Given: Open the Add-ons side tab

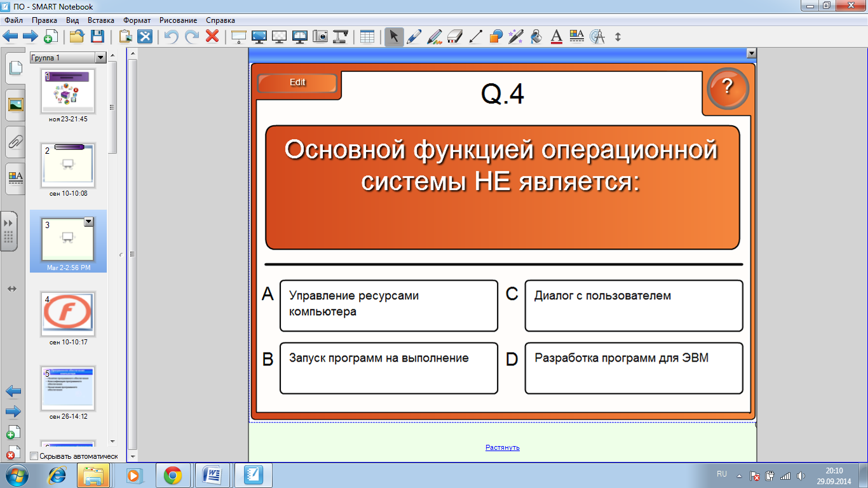Looking at the screenshot, I should tap(9, 231).
